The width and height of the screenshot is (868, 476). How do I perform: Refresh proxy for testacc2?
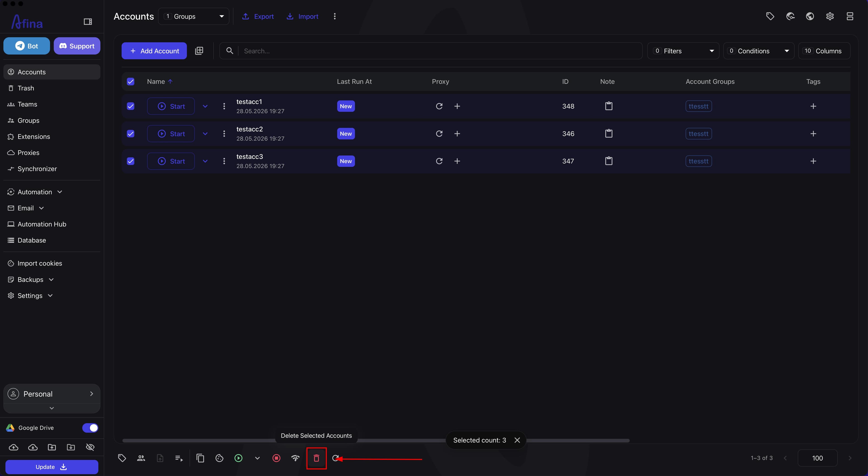point(439,134)
